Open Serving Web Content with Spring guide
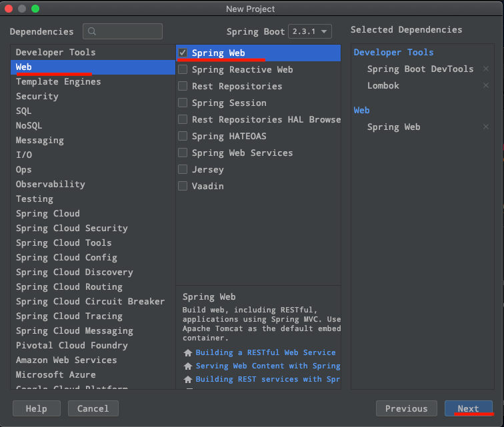The height and width of the screenshot is (427, 504). tap(268, 366)
